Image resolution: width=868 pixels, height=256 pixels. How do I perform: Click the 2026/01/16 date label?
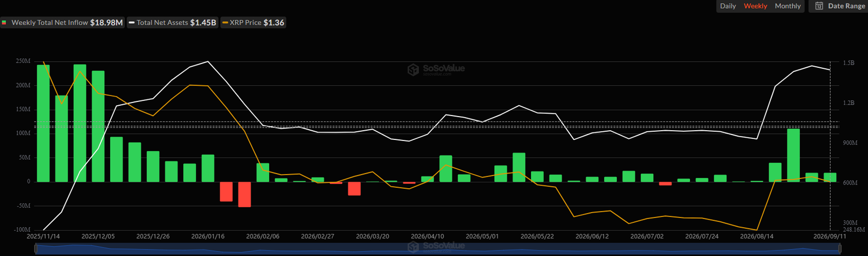pos(208,236)
